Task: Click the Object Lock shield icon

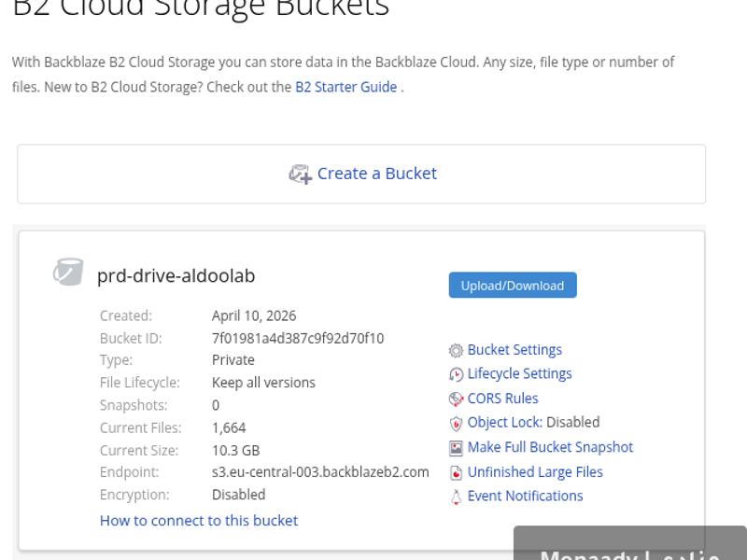Action: tap(456, 424)
